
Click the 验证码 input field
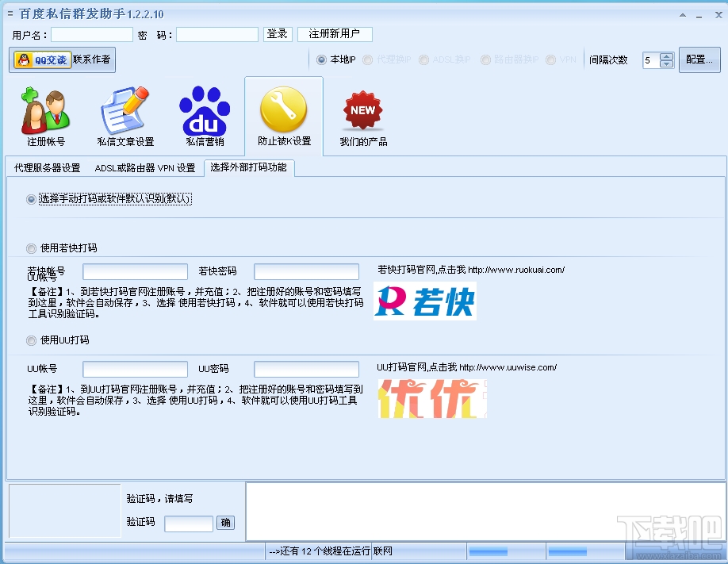[188, 523]
